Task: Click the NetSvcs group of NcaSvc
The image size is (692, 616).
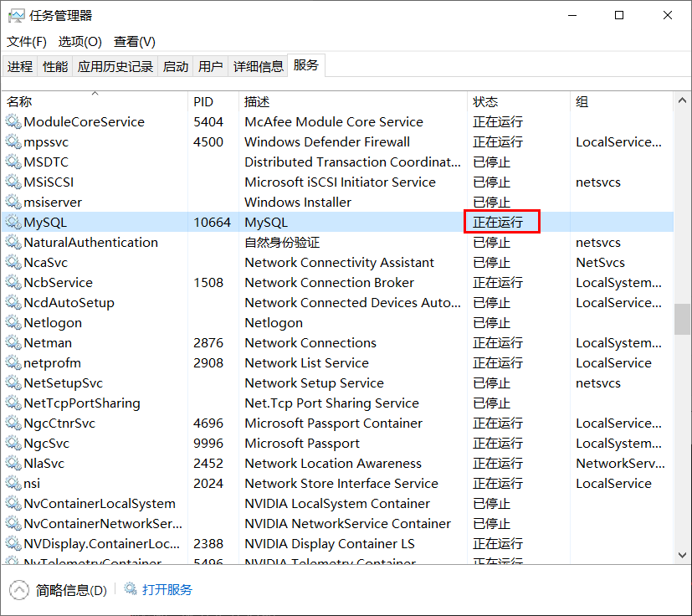Action: (x=600, y=262)
